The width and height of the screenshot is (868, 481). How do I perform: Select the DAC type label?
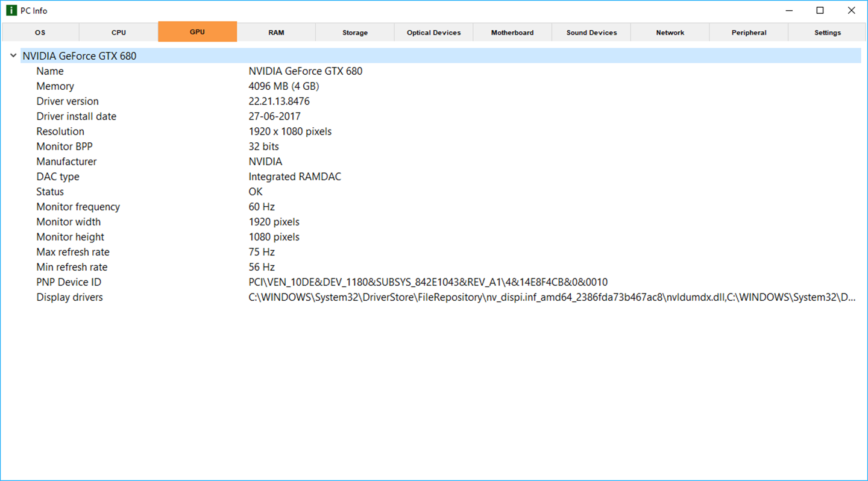click(x=58, y=177)
